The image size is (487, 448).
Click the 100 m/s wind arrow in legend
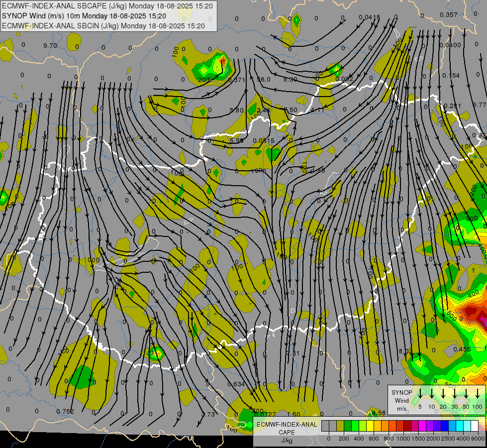coord(478,393)
